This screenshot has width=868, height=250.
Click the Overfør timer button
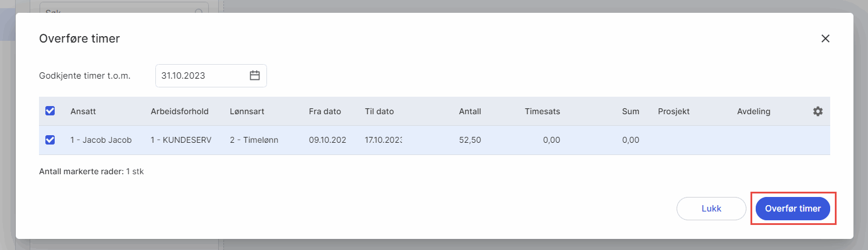793,208
